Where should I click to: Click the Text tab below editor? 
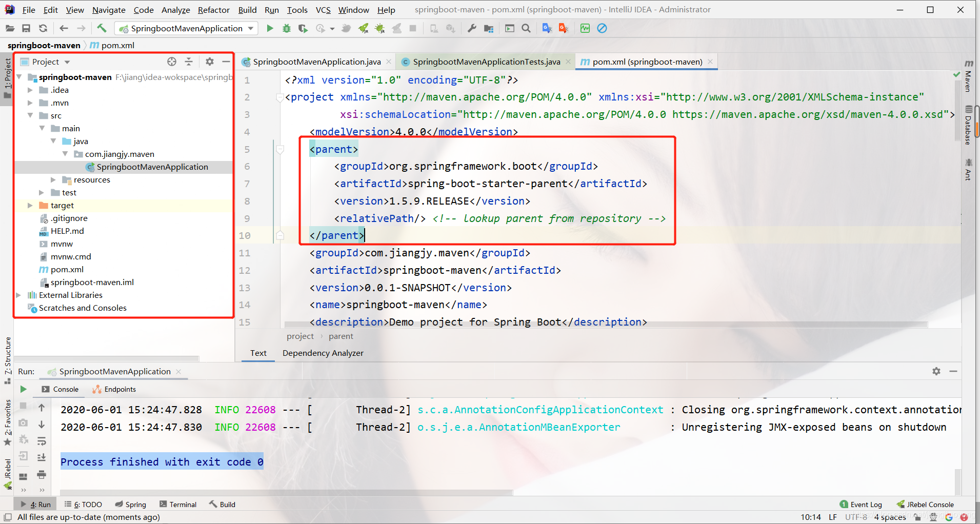click(x=258, y=353)
